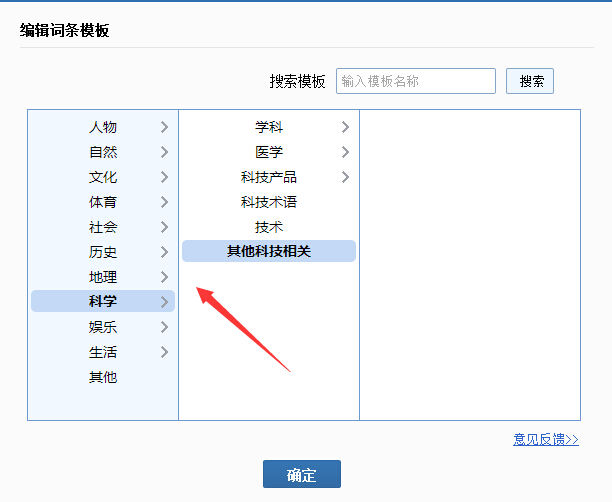Open the 意见反馈>> link

coord(546,440)
